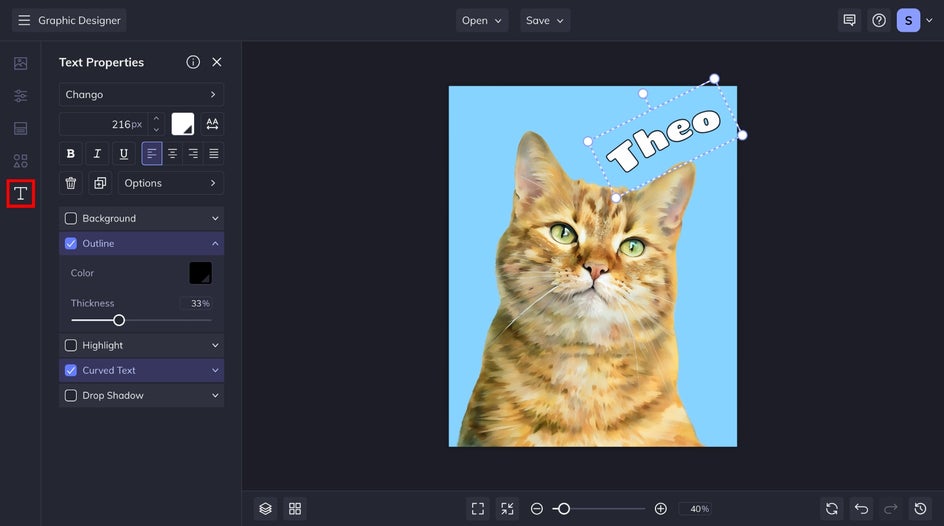Click the zoom slider handle

coord(564,509)
